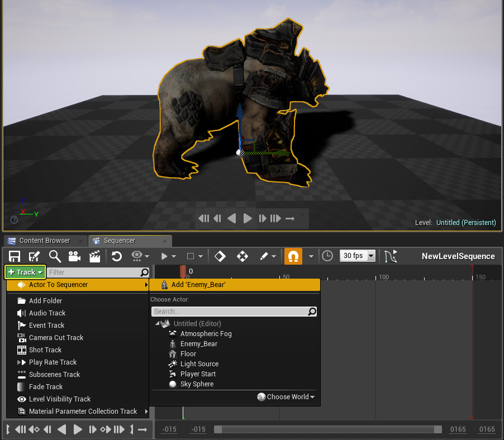Click the green Track button

[25, 272]
